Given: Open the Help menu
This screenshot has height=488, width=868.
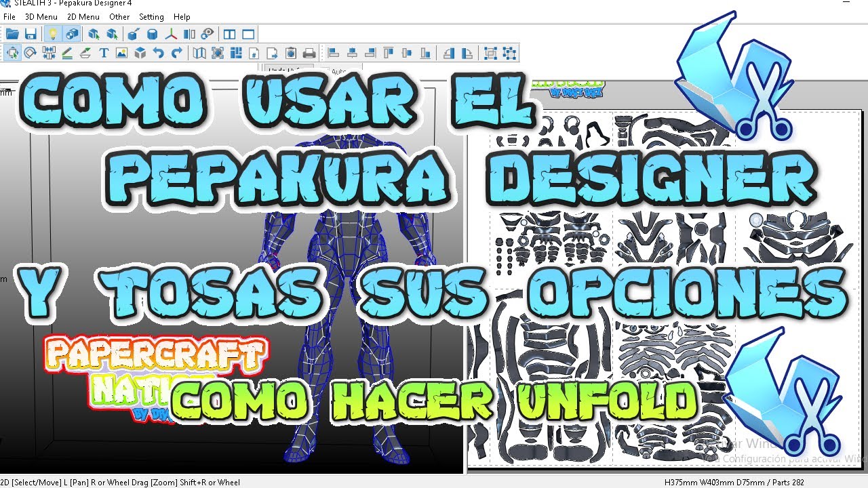Looking at the screenshot, I should coord(182,17).
